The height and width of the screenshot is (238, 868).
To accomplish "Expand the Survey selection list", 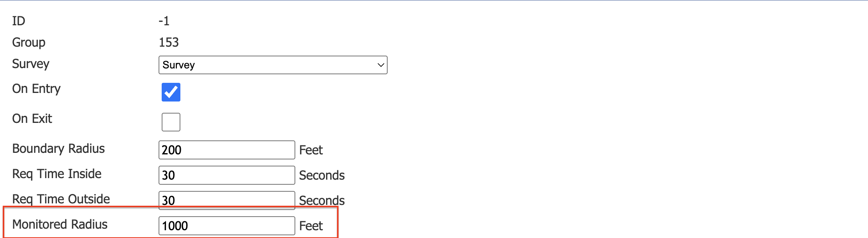I will pyautogui.click(x=273, y=65).
